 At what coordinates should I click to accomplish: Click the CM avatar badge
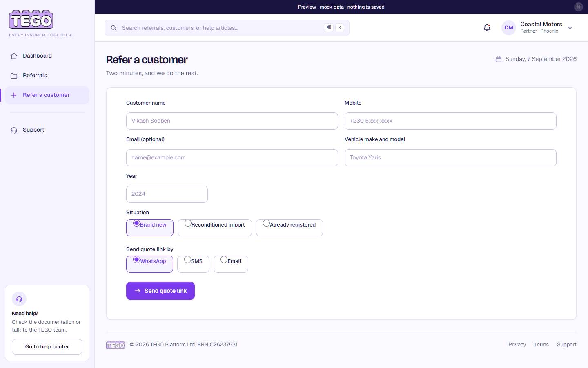[509, 28]
